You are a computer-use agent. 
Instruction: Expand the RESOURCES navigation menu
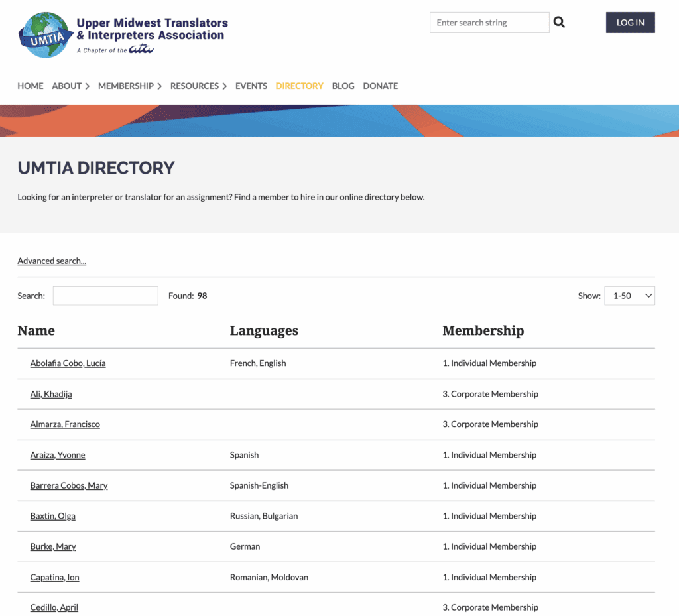click(194, 86)
